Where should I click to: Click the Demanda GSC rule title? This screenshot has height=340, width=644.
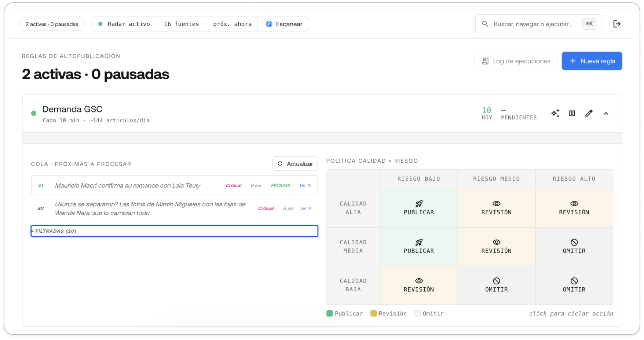pyautogui.click(x=72, y=109)
